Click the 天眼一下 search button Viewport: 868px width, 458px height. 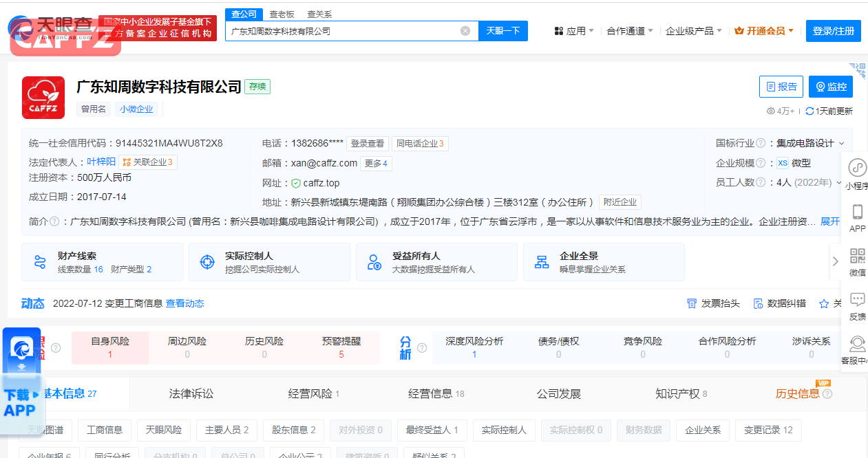pyautogui.click(x=503, y=31)
